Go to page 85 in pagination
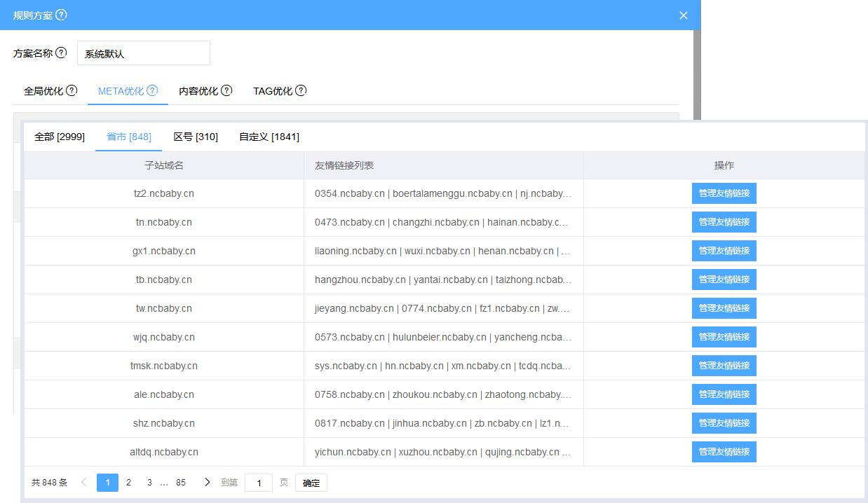 (181, 483)
